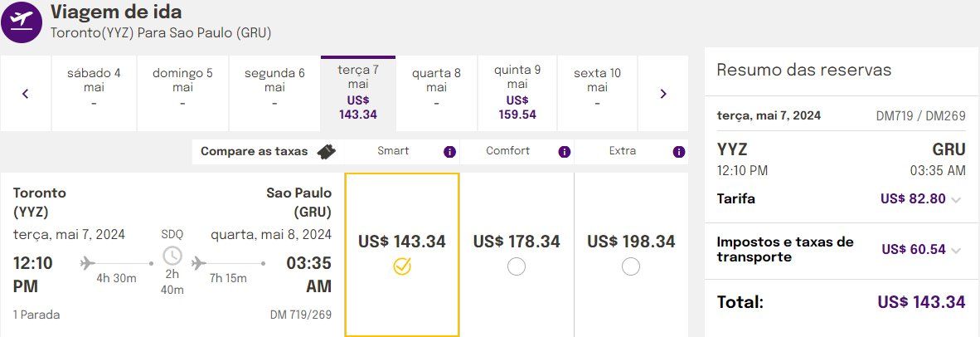Expand Impostos e taxas de transporte details
The width and height of the screenshot is (980, 337).
956,250
